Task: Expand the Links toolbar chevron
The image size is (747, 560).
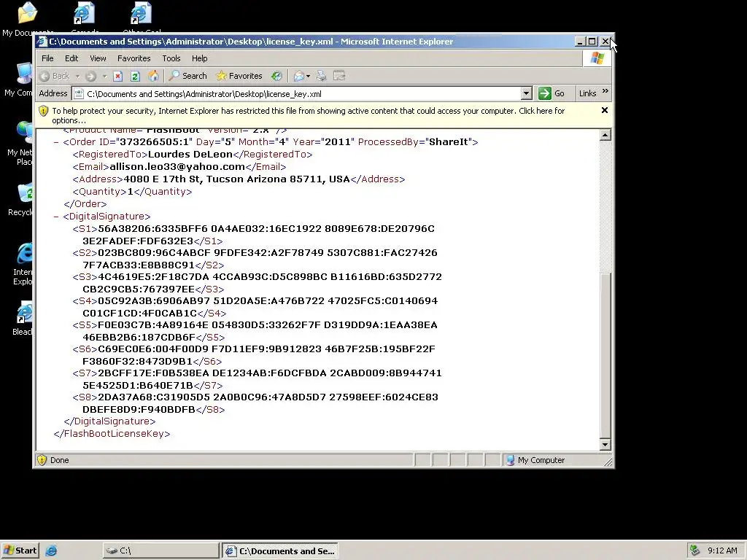Action: 605,91
